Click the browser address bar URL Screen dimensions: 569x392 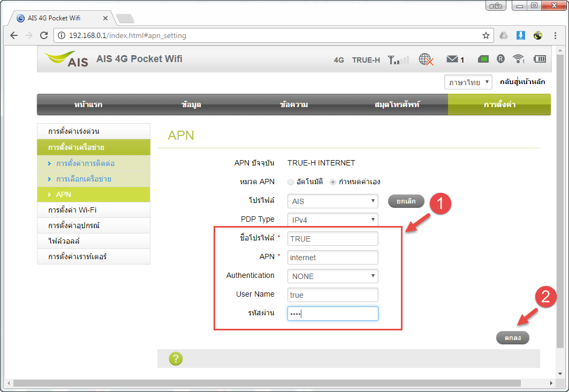pos(127,35)
